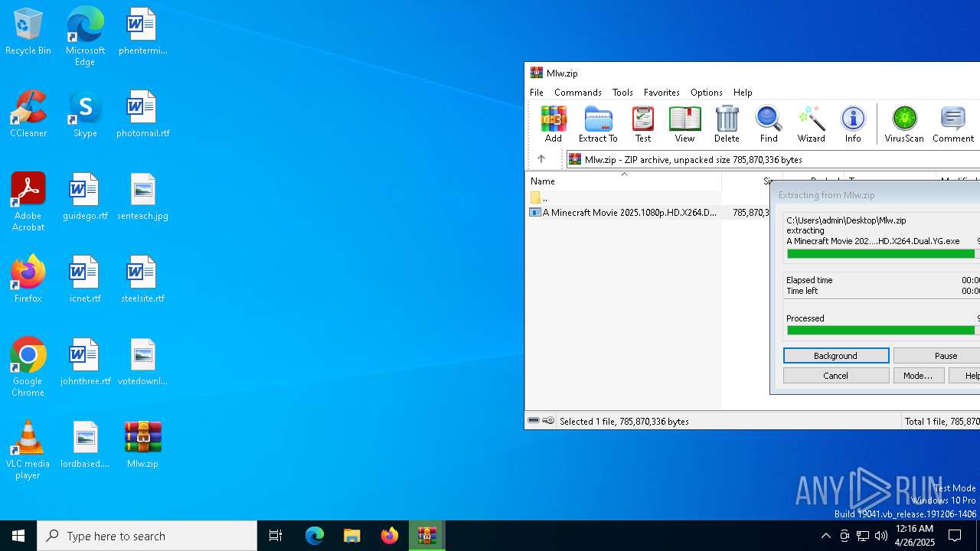Click the Mode... button
Screen dimensions: 980x551
(x=918, y=376)
